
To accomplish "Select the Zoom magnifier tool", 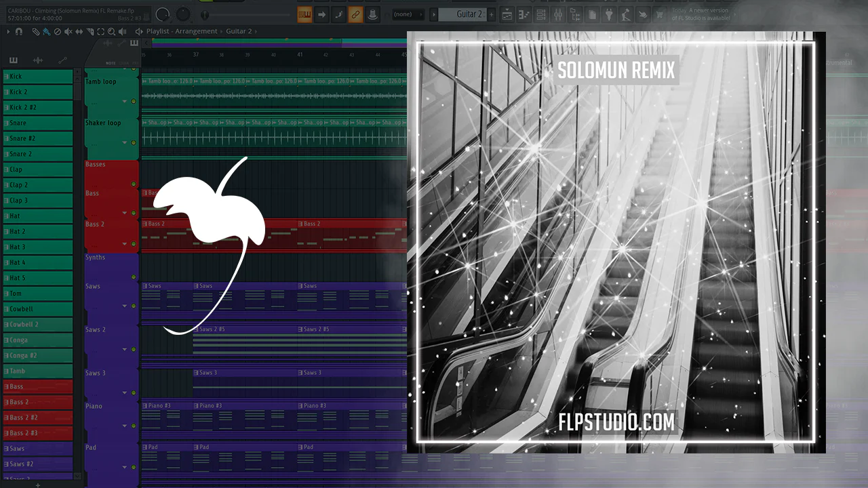I will tap(111, 31).
